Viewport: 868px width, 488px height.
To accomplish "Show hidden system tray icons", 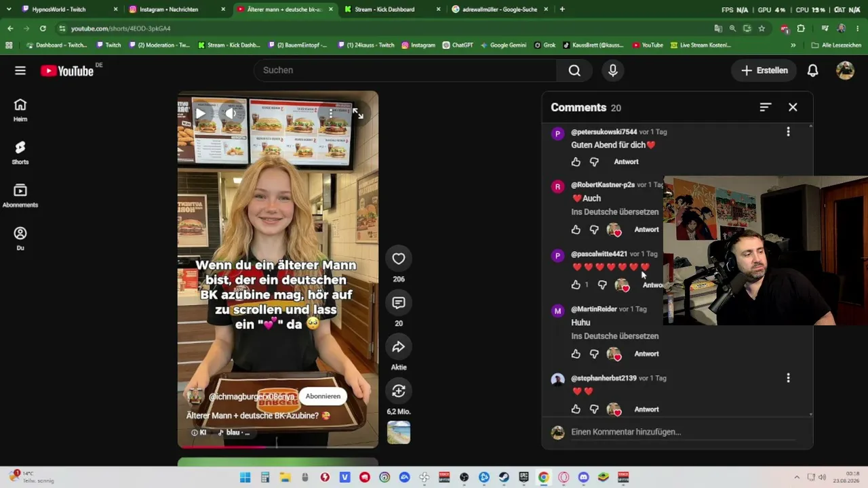I will point(797,477).
